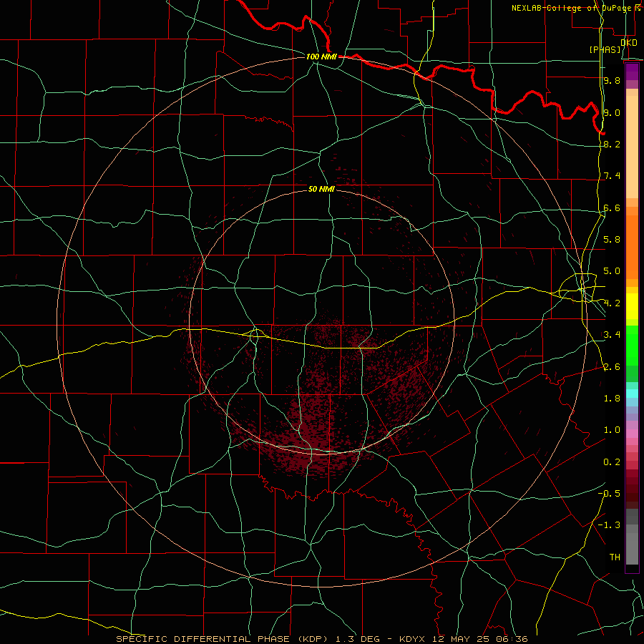Click the -0.5 scale value

tap(609, 494)
